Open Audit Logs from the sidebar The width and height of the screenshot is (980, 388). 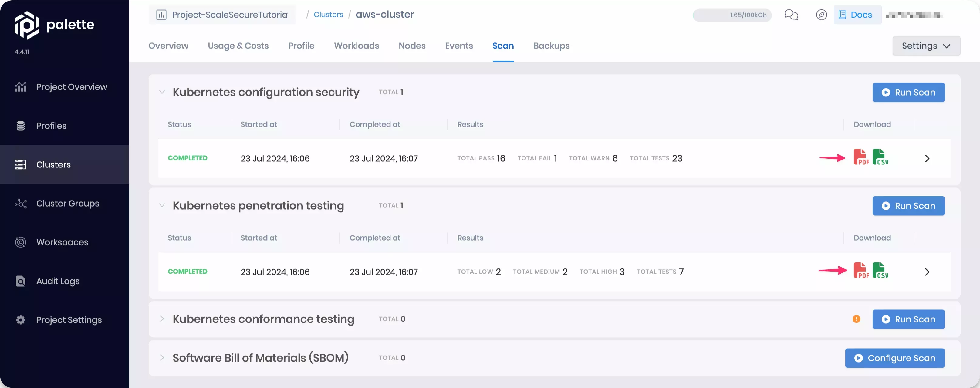point(58,281)
